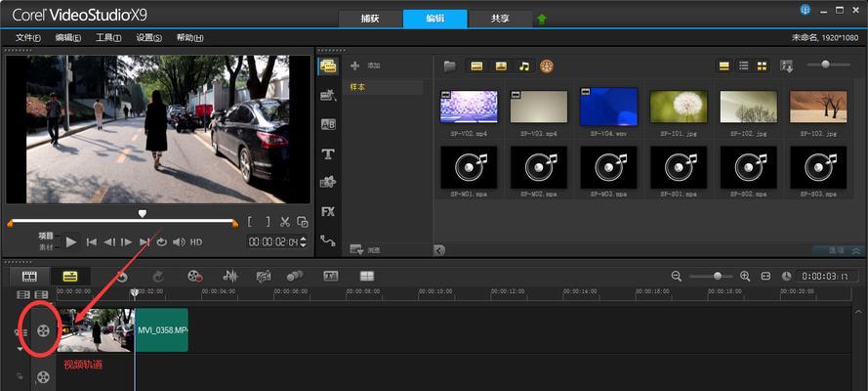Jump preview to the start (Home)
This screenshot has width=868, height=391.
92,242
